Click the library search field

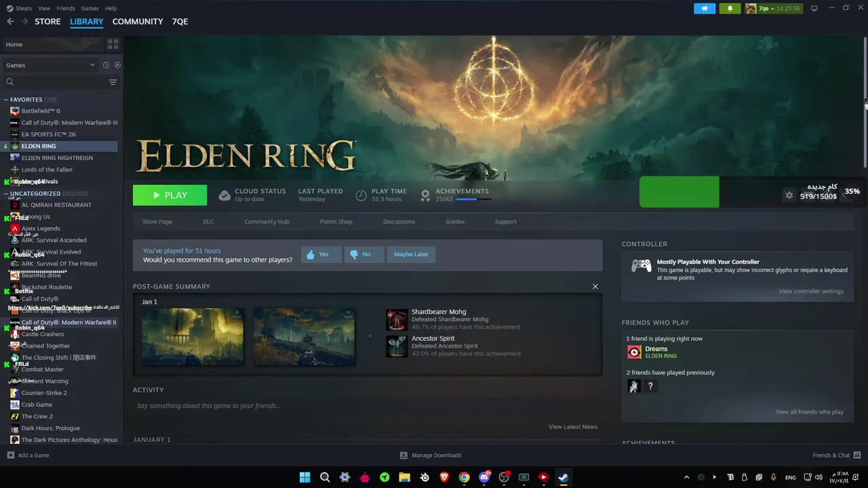[x=54, y=82]
